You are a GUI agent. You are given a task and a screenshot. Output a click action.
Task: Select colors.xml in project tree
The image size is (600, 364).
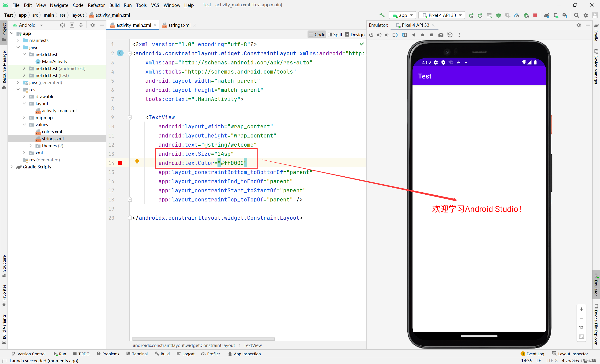click(x=52, y=132)
